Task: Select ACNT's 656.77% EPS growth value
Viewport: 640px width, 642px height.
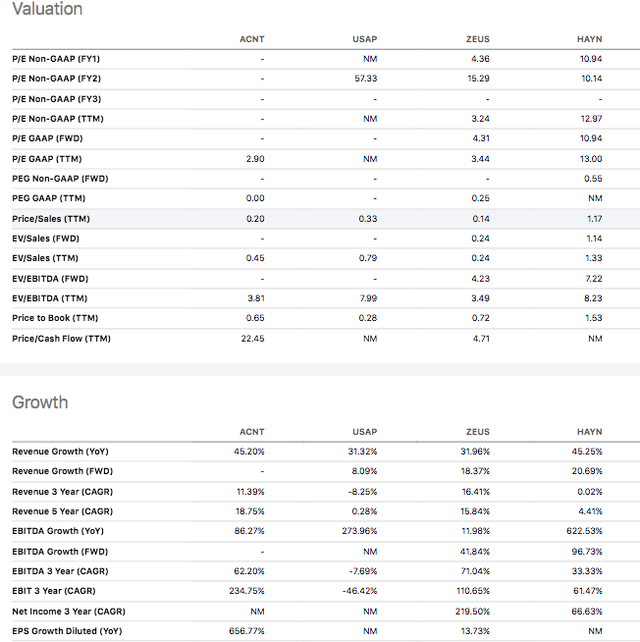Action: tap(247, 631)
